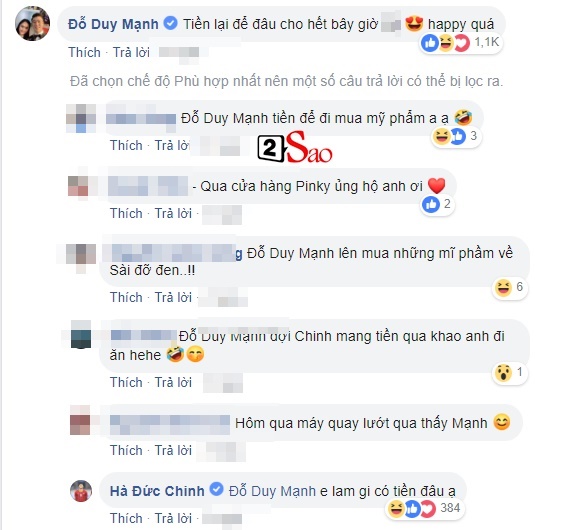The image size is (561, 530).
Task: Open Đỗ Duy Mạnh's profile picture
Action: (x=32, y=24)
